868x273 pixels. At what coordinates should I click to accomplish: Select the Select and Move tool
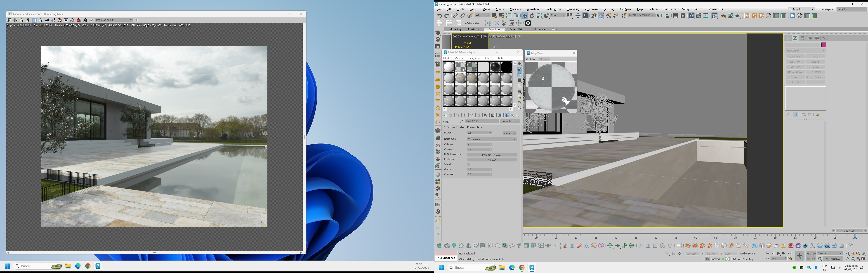coord(525,16)
